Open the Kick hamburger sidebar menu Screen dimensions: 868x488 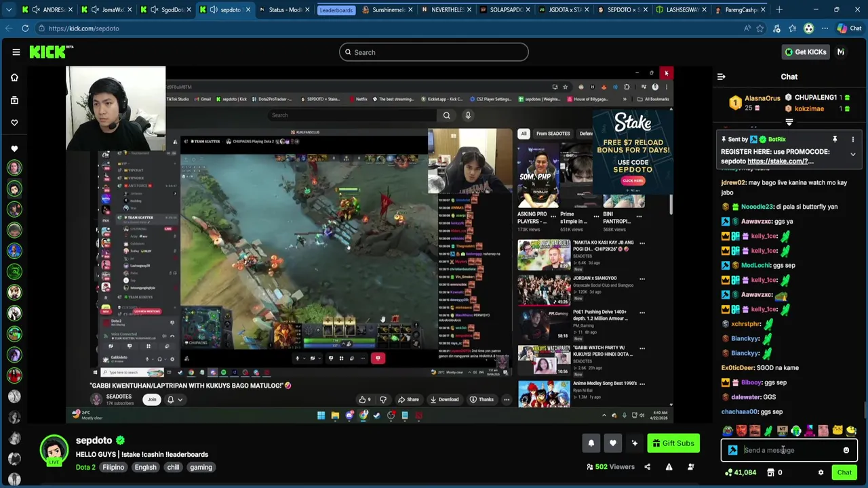pos(16,52)
